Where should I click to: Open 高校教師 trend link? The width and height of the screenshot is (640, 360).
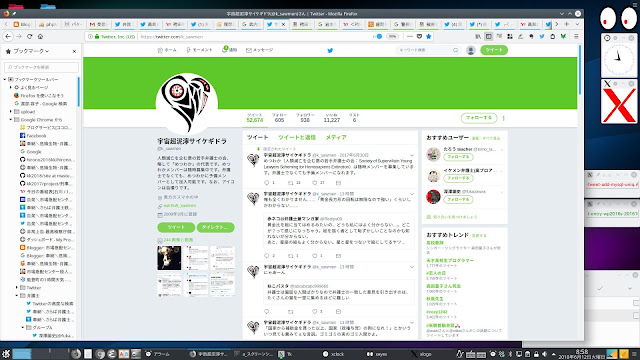click(435, 243)
